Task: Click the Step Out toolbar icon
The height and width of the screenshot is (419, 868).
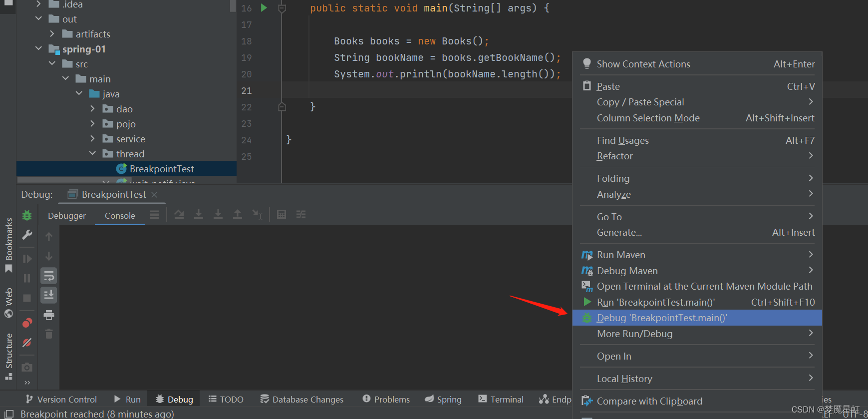Action: [238, 214]
